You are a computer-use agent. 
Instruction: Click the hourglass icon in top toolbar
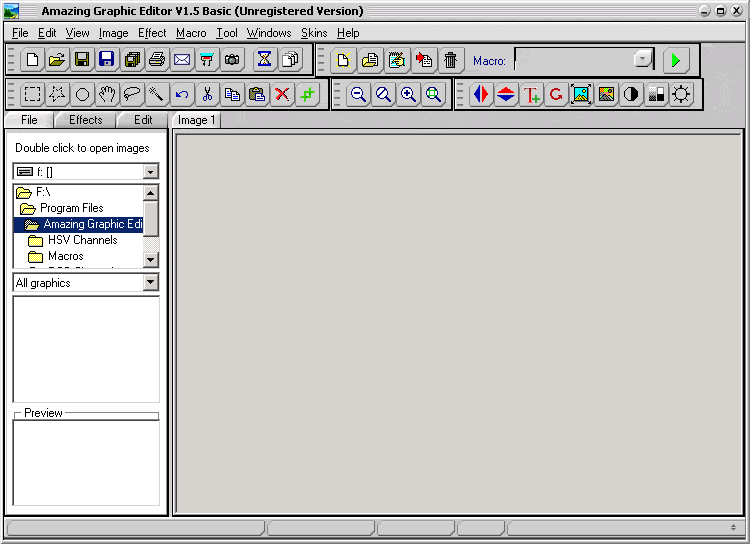click(265, 60)
